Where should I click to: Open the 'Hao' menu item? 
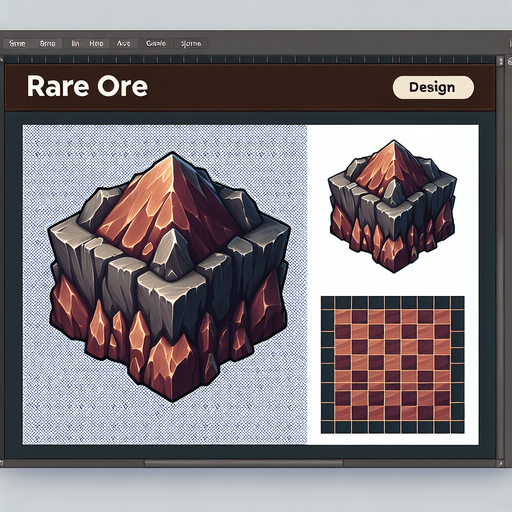[x=96, y=44]
